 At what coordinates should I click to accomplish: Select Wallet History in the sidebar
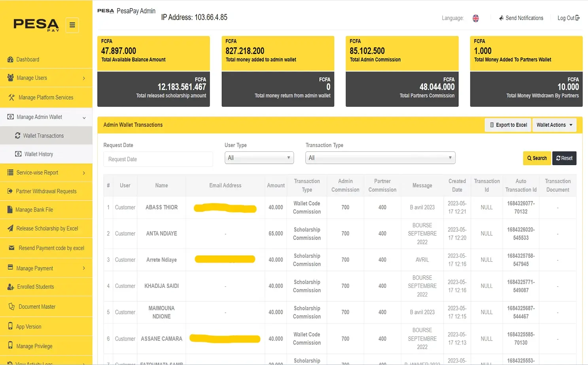38,154
